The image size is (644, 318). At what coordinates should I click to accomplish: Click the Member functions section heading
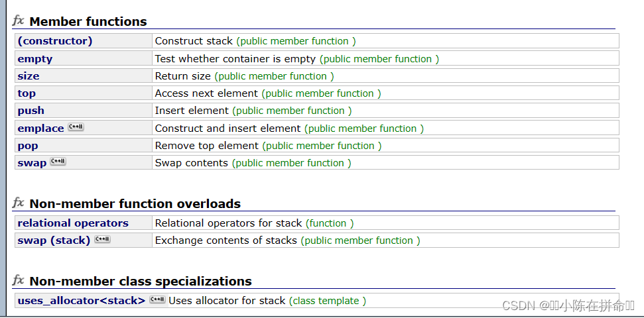pos(88,21)
